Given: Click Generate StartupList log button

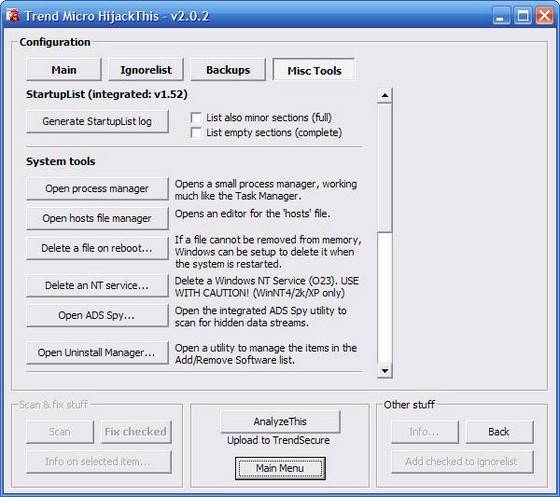Looking at the screenshot, I should click(x=97, y=121).
